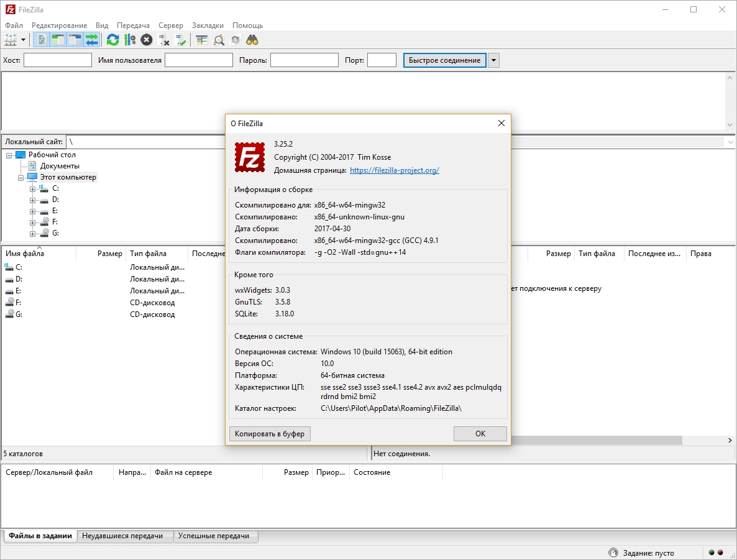The image size is (737, 560).
Task: Sort queue by Сервер/Локальный файл column
Action: [57, 472]
